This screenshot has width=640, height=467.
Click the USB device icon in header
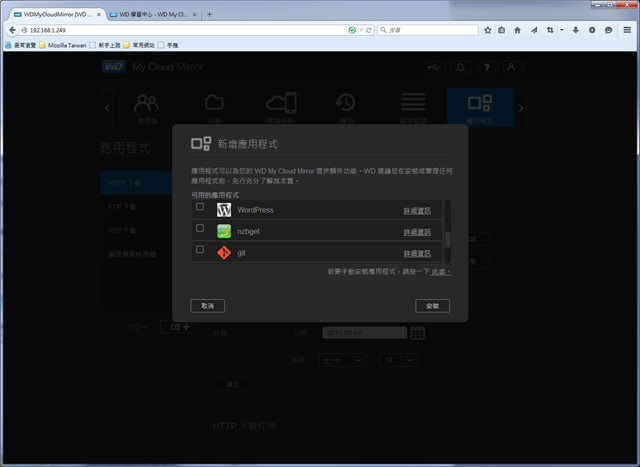point(434,67)
